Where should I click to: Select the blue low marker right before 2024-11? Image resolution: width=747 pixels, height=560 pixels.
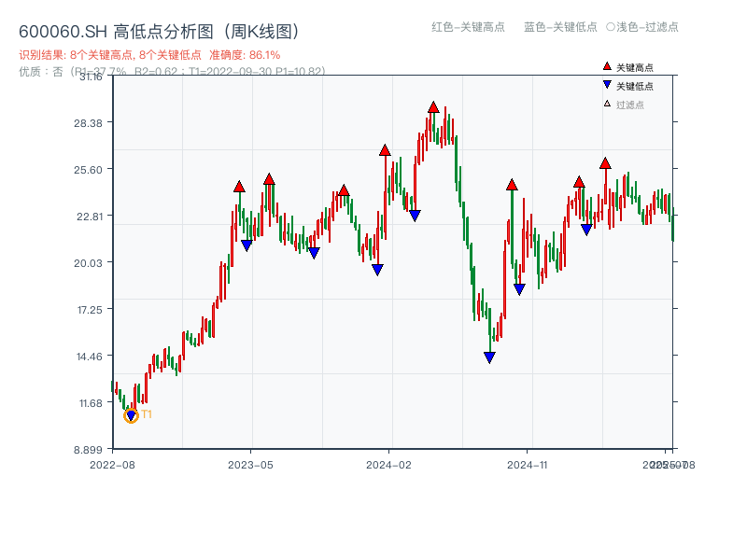pos(519,289)
